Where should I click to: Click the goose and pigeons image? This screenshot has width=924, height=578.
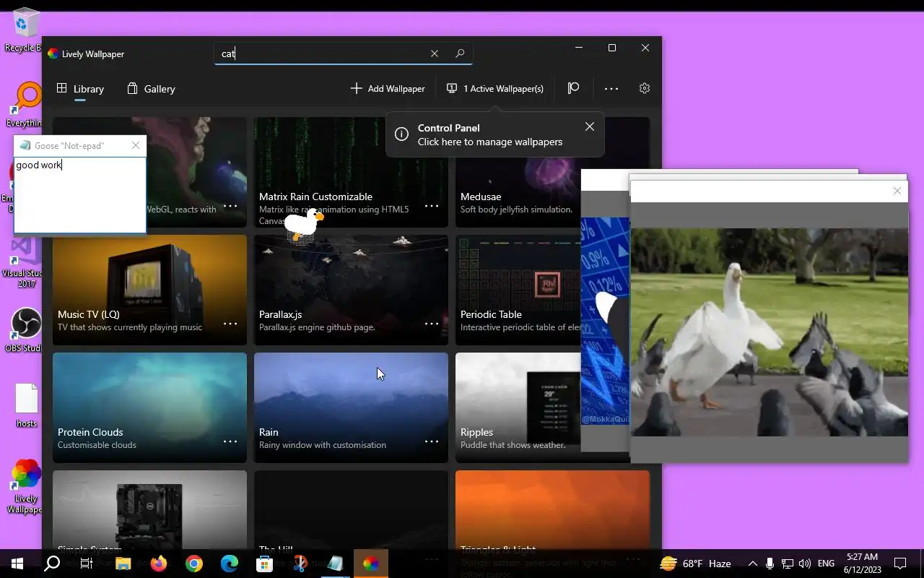[770, 332]
